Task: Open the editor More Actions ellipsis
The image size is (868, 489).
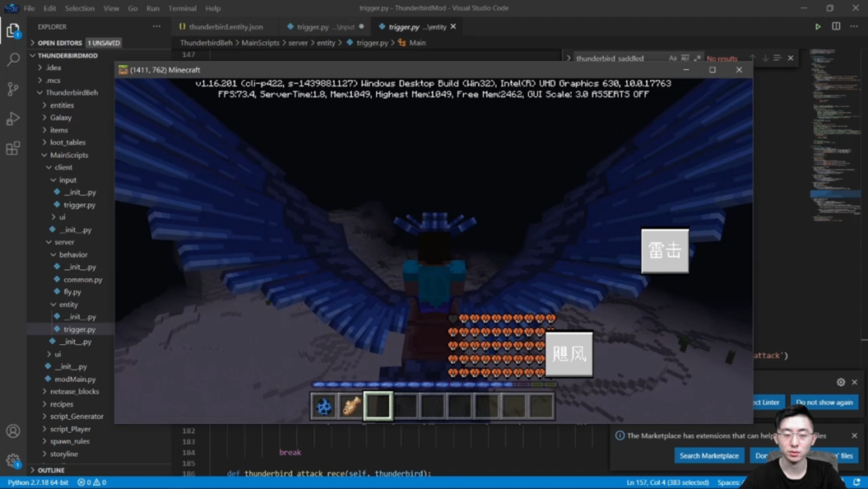Action: coord(854,27)
